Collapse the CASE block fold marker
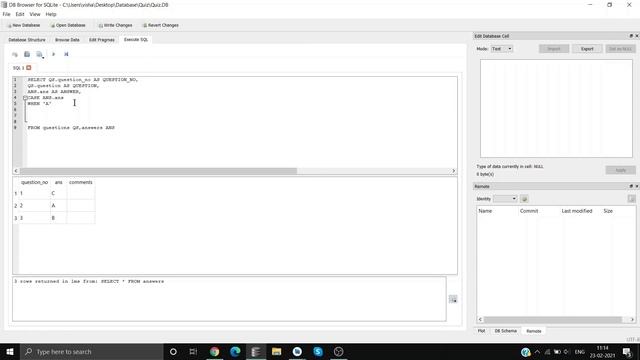 click(25, 98)
